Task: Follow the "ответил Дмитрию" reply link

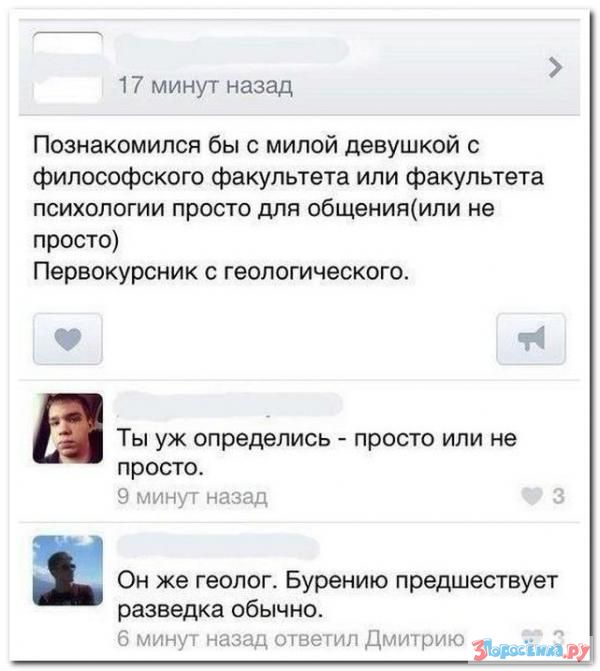Action: click(x=369, y=639)
